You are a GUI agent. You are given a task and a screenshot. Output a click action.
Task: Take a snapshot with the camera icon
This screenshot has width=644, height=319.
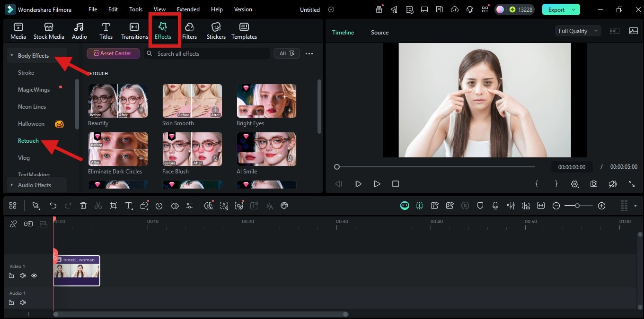pyautogui.click(x=593, y=184)
